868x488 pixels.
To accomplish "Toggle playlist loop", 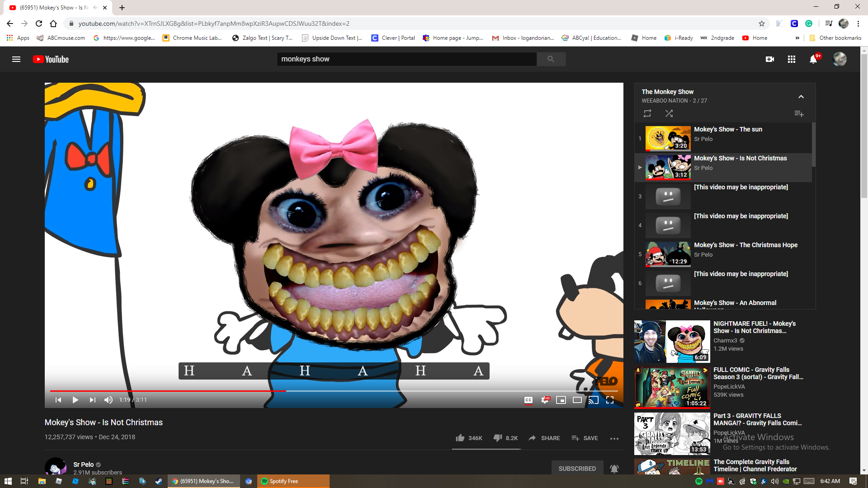I will coord(647,113).
